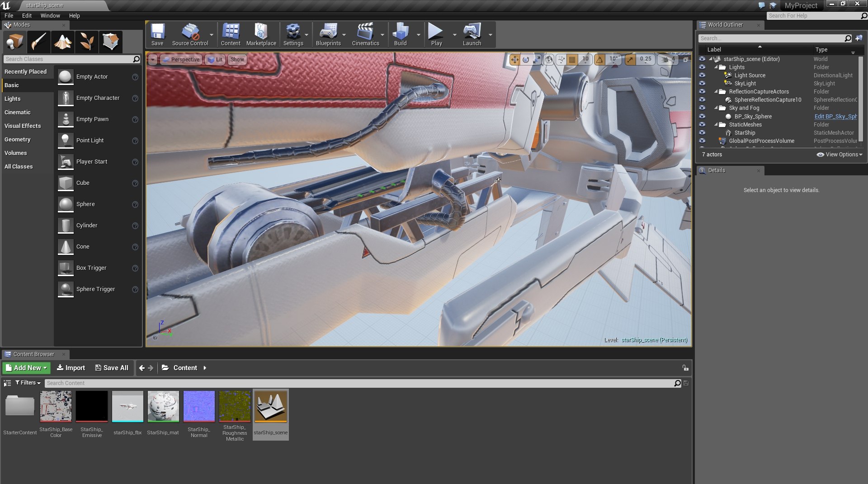Select the translate gizmo tool
868x484 pixels.
(514, 59)
